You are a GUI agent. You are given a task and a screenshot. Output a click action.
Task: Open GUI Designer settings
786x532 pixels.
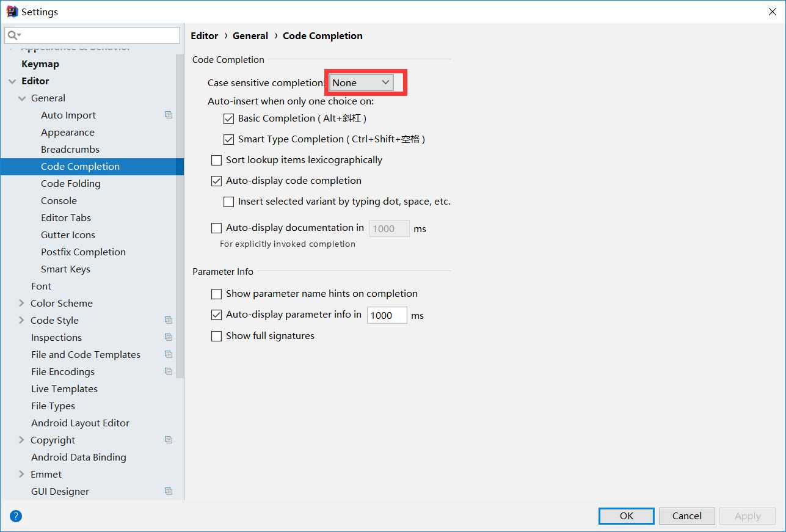pos(60,491)
